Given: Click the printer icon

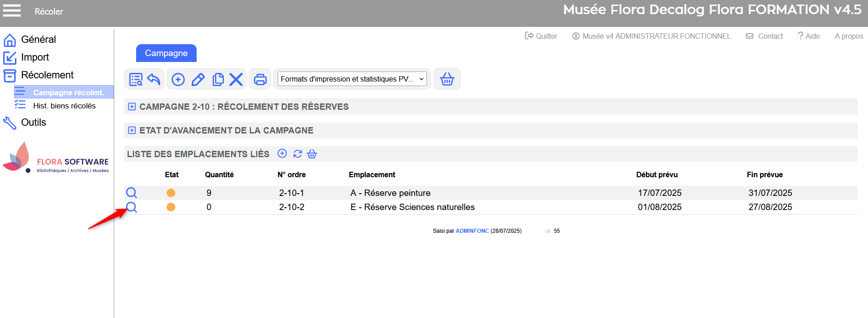Looking at the screenshot, I should pos(260,79).
